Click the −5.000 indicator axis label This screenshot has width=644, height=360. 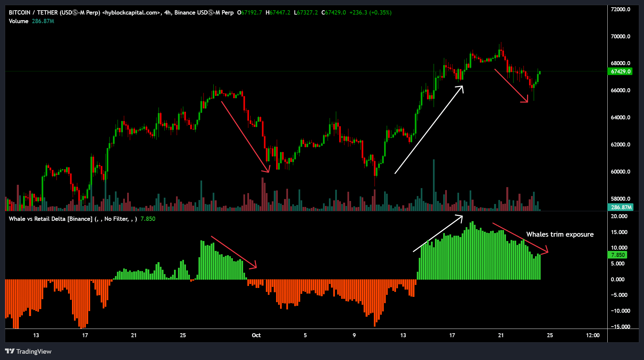tap(619, 295)
